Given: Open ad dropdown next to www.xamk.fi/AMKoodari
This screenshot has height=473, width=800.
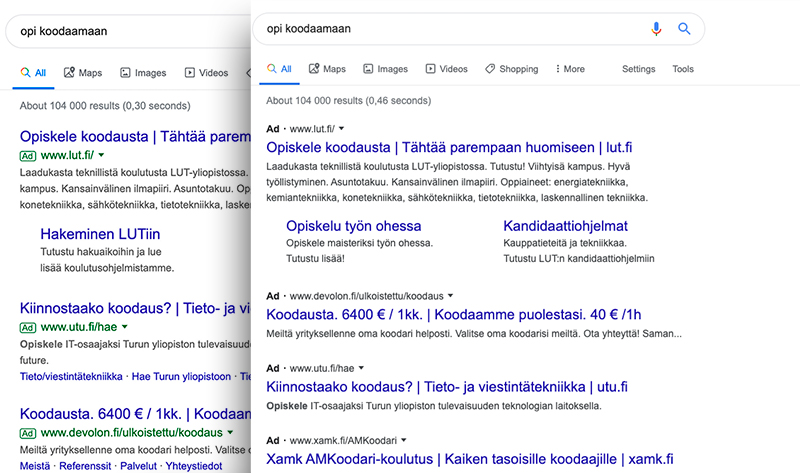Looking at the screenshot, I should (404, 440).
